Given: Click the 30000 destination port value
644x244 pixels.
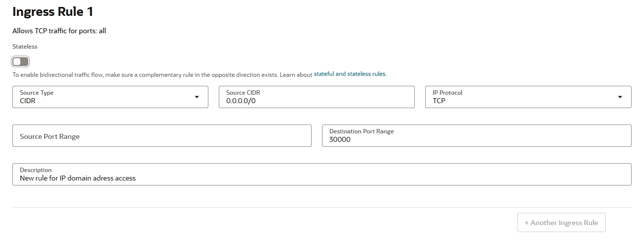Looking at the screenshot, I should [340, 139].
